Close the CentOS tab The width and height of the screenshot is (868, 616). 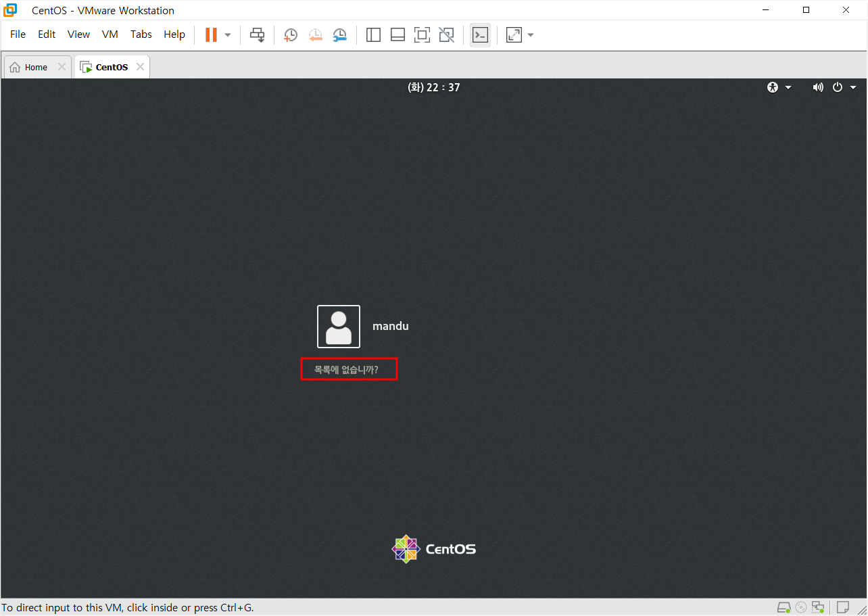[x=140, y=67]
